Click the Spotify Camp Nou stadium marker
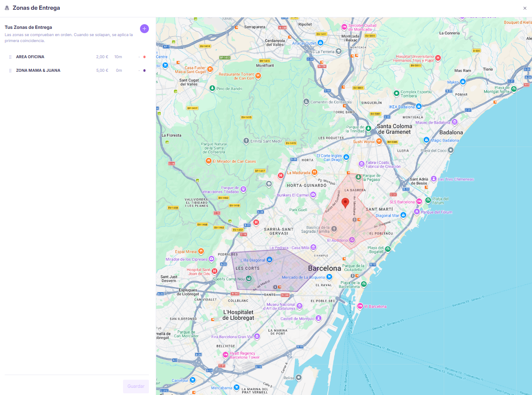Image resolution: width=532 pixels, height=395 pixels. click(249, 279)
